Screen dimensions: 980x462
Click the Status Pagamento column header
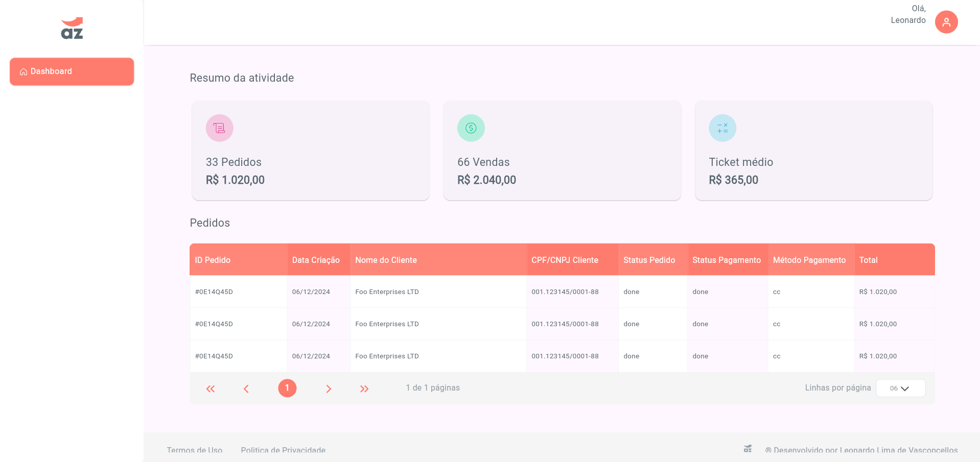coord(728,260)
